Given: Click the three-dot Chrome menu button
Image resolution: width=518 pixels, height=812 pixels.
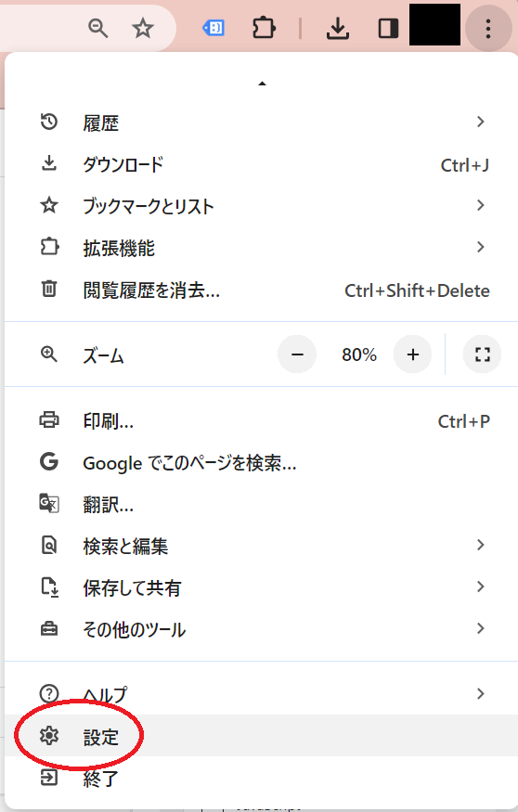Looking at the screenshot, I should coord(488,29).
